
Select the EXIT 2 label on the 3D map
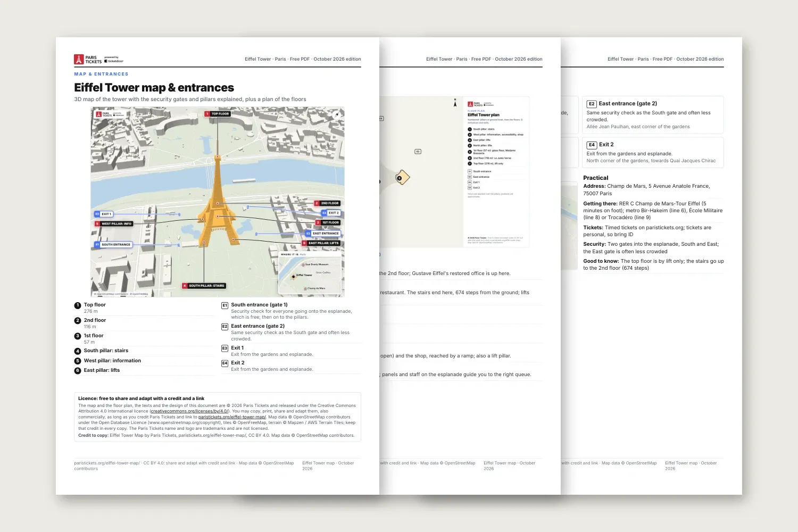[x=331, y=213]
